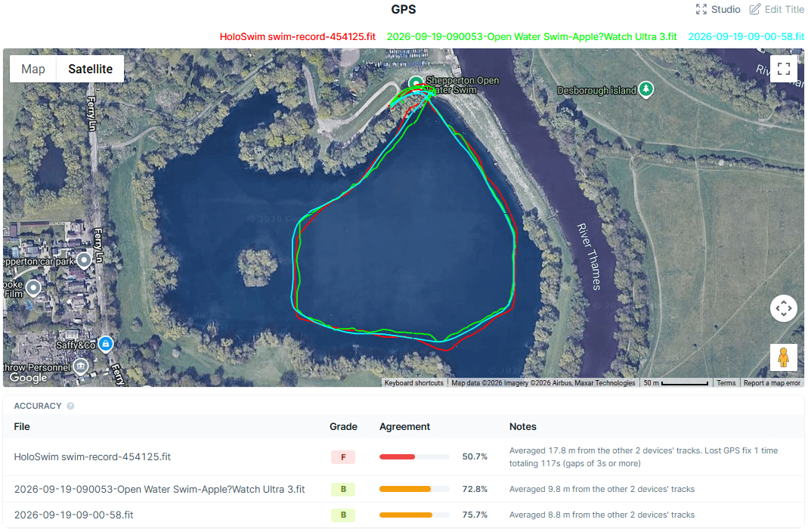
Task: Switch map to Satellite view
Action: click(90, 69)
